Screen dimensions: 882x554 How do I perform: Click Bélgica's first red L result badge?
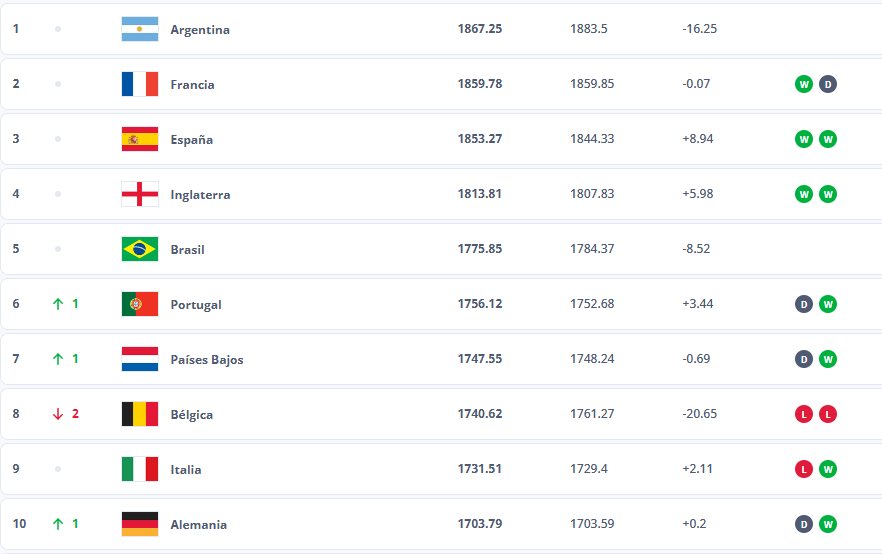(x=804, y=415)
